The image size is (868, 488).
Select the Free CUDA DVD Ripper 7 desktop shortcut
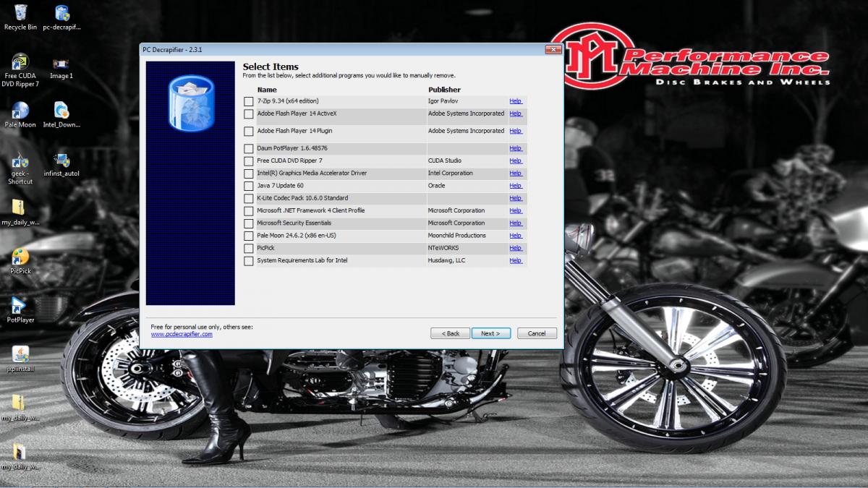[x=20, y=69]
